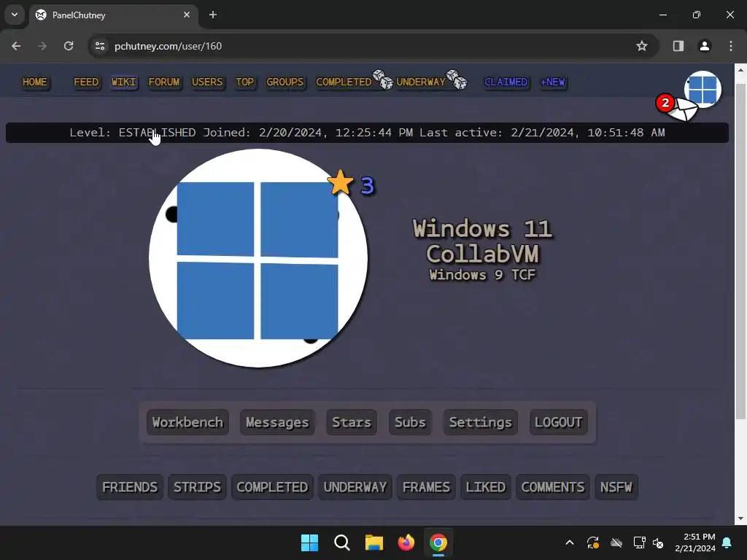Open the TOP nav link

point(245,82)
